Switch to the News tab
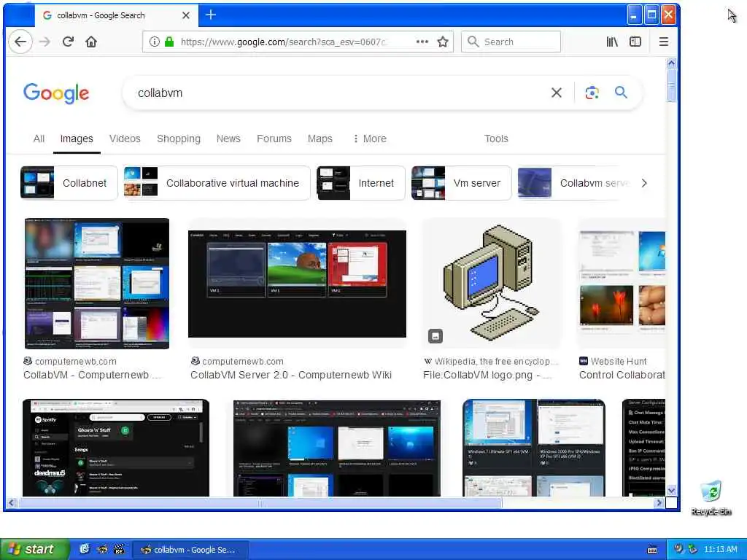 click(228, 139)
